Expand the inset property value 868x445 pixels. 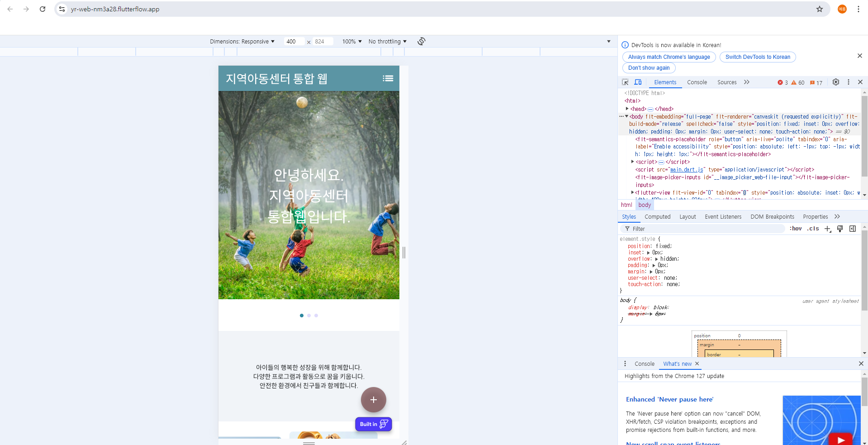648,253
